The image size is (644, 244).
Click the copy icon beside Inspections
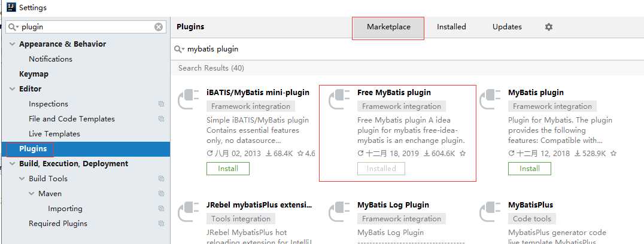(161, 104)
